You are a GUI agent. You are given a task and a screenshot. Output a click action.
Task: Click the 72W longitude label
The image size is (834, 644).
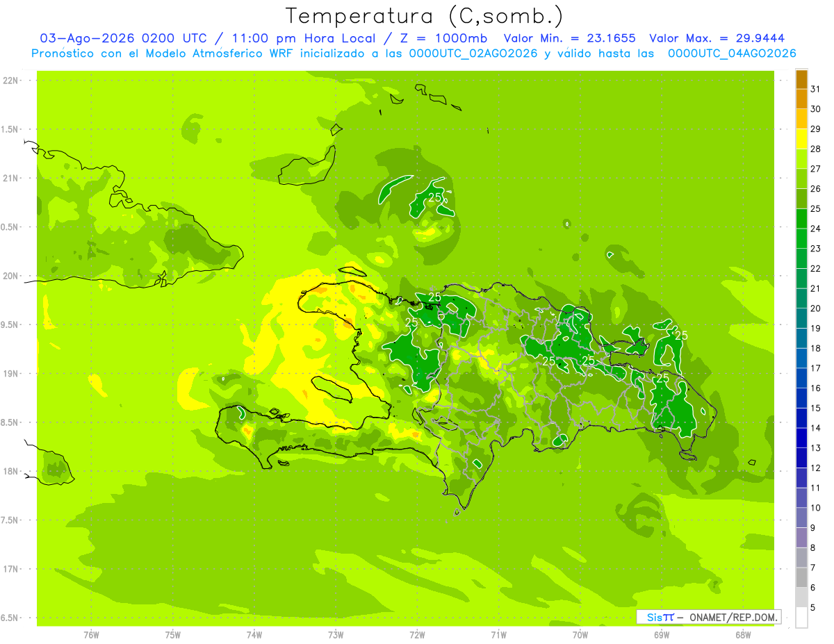pyautogui.click(x=417, y=635)
